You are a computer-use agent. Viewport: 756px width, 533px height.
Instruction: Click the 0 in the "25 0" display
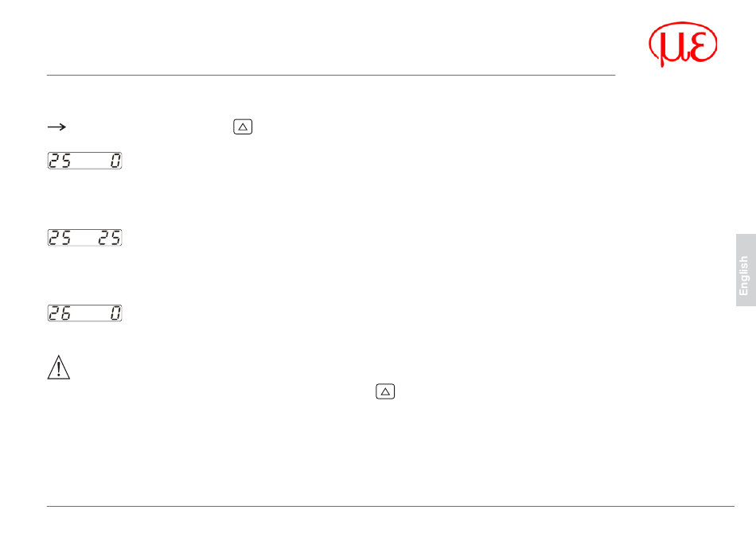pyautogui.click(x=115, y=161)
